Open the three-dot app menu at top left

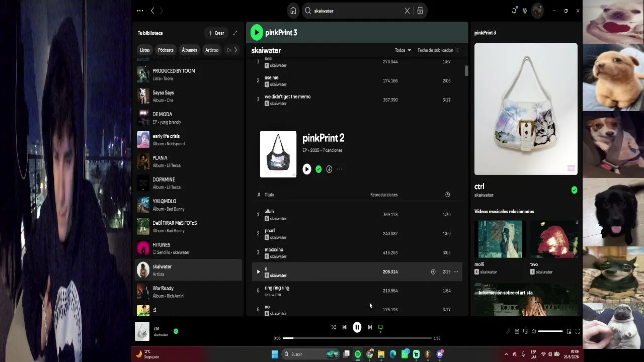(140, 11)
